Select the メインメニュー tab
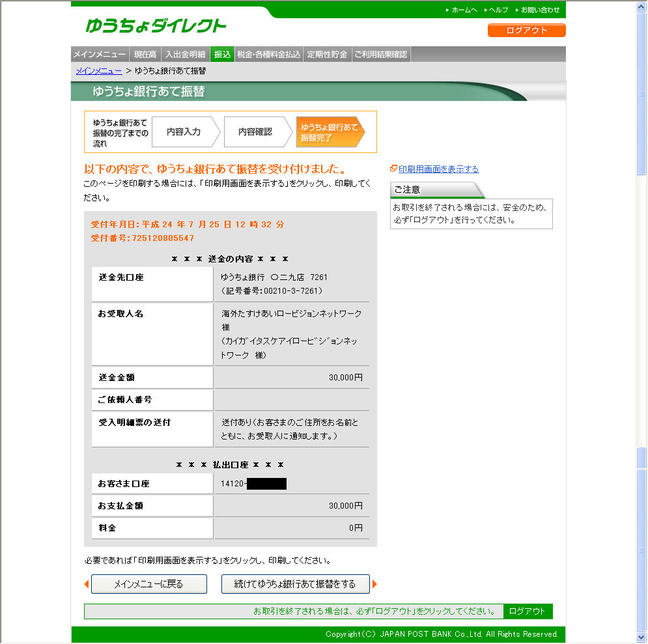 (x=100, y=54)
